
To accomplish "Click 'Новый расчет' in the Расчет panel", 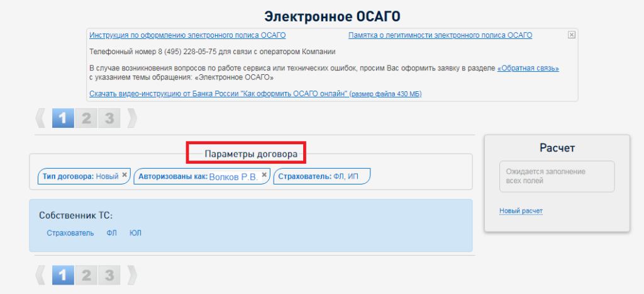I will (x=521, y=210).
